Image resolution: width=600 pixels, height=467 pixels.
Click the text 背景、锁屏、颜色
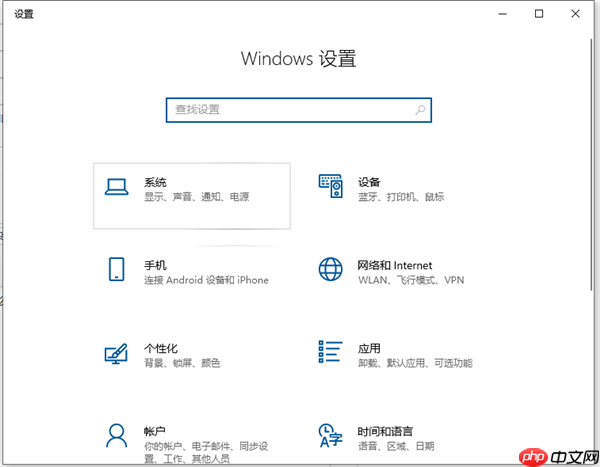182,363
